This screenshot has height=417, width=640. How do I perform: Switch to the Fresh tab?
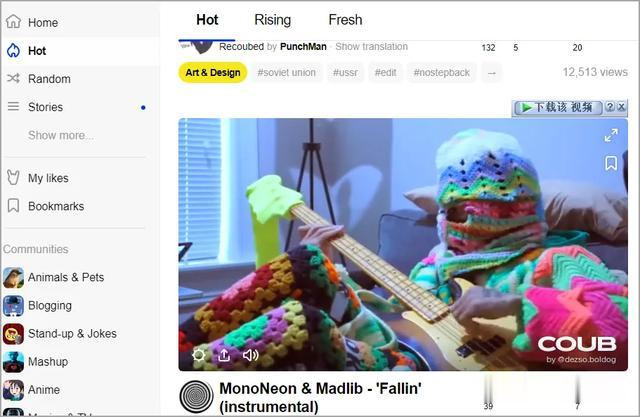[x=345, y=20]
